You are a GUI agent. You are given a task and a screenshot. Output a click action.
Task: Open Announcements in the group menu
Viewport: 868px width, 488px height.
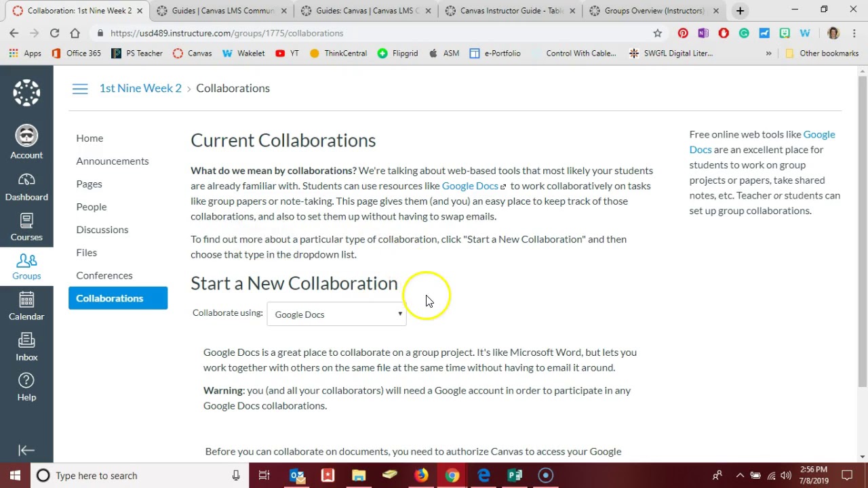(x=112, y=161)
